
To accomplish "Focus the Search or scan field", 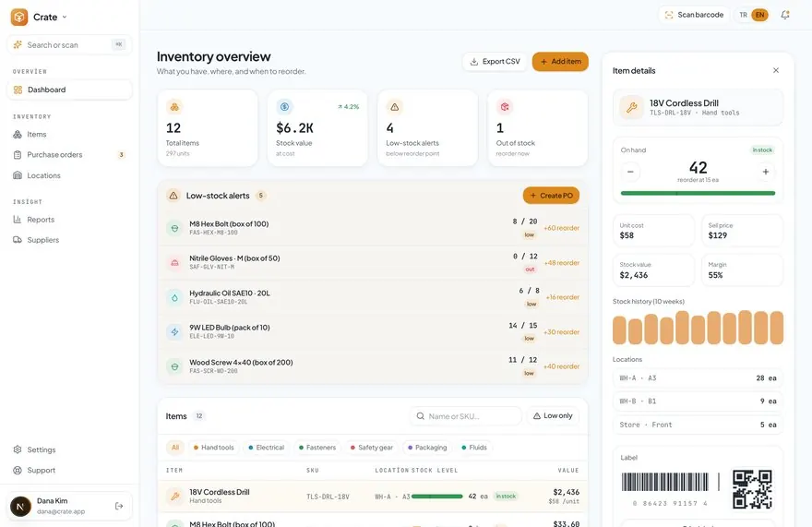I will point(69,45).
